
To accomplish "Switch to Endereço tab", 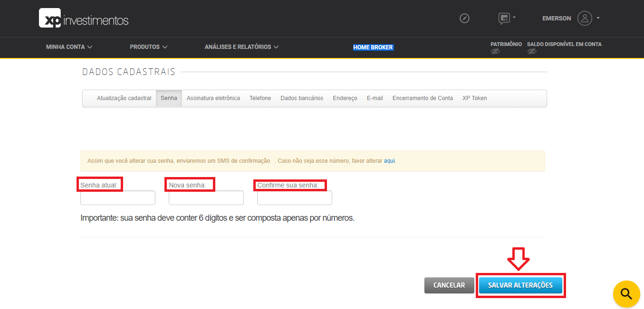I will coord(345,98).
